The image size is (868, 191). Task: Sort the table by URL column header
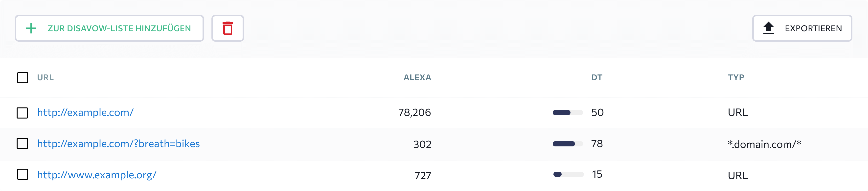[x=46, y=78]
